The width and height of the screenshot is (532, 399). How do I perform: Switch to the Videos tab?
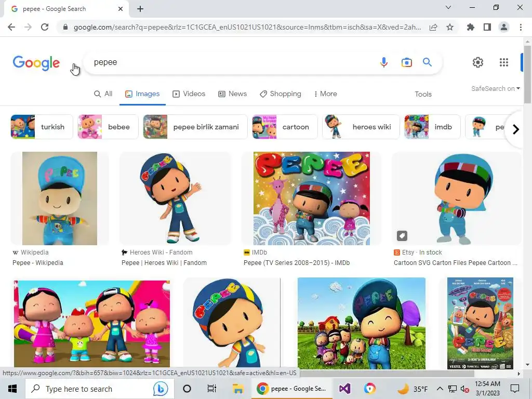click(x=189, y=94)
